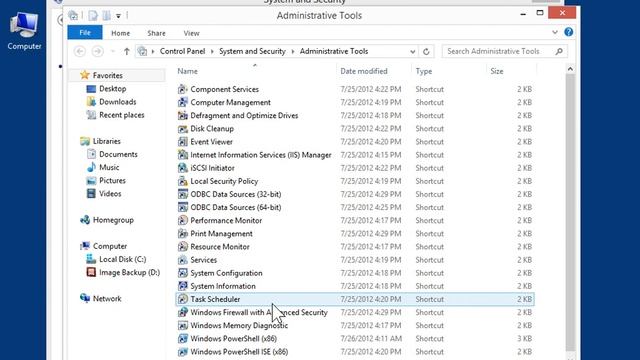
Task: Select Defragment and Optimize Drives icon
Action: point(182,115)
